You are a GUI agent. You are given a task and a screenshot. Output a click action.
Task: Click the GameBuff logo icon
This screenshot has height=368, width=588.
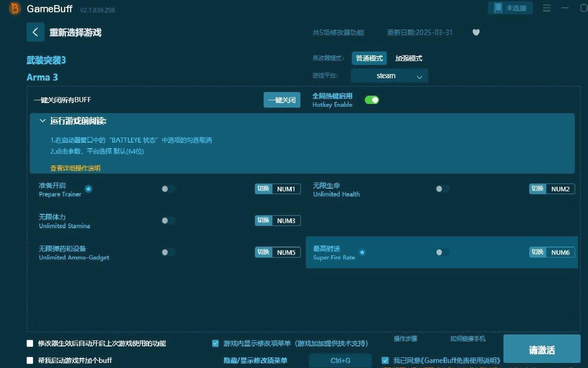tap(15, 9)
